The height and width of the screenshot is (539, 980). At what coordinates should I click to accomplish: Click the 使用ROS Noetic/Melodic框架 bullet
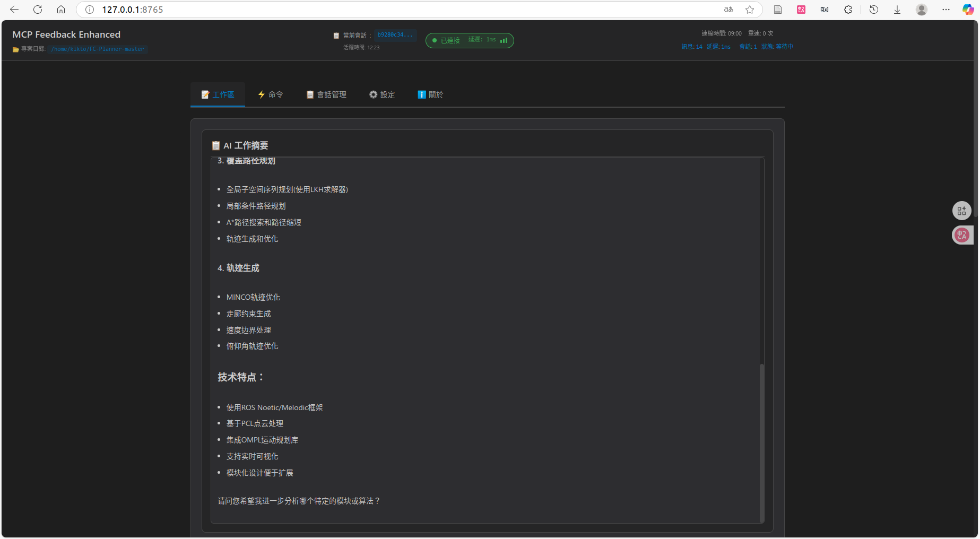(x=274, y=407)
